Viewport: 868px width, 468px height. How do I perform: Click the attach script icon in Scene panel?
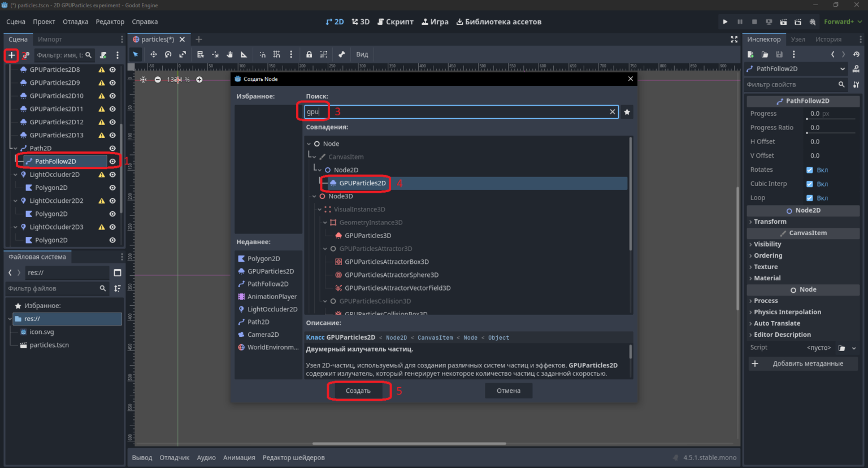pyautogui.click(x=103, y=55)
